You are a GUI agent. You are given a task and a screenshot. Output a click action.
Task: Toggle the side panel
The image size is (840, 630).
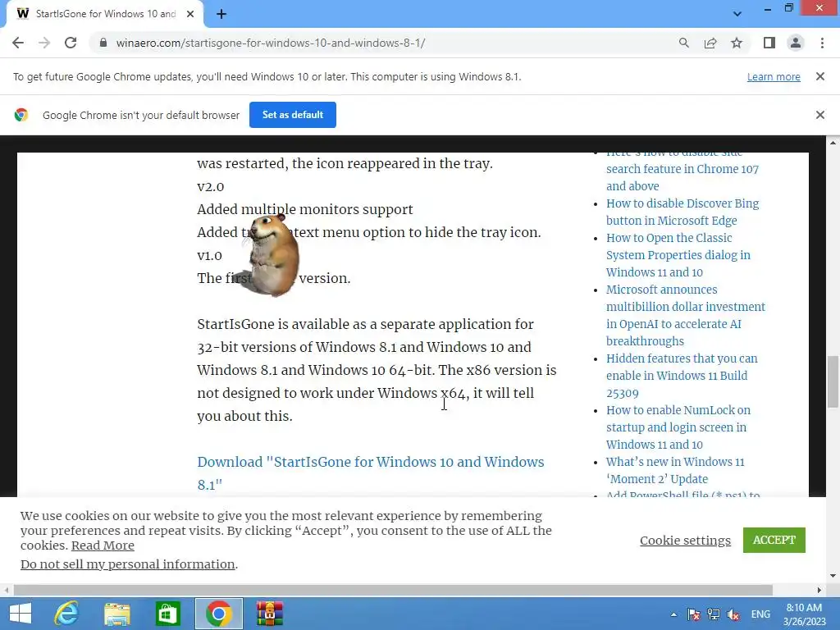(769, 43)
